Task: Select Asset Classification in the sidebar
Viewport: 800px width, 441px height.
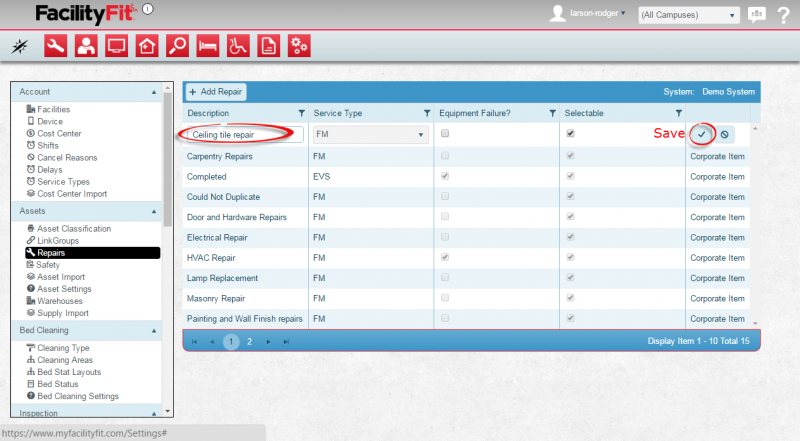Action: click(x=74, y=229)
